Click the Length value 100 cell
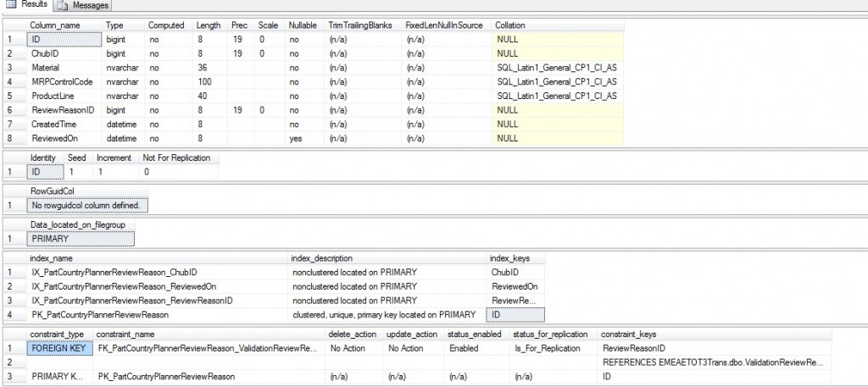 [x=209, y=82]
